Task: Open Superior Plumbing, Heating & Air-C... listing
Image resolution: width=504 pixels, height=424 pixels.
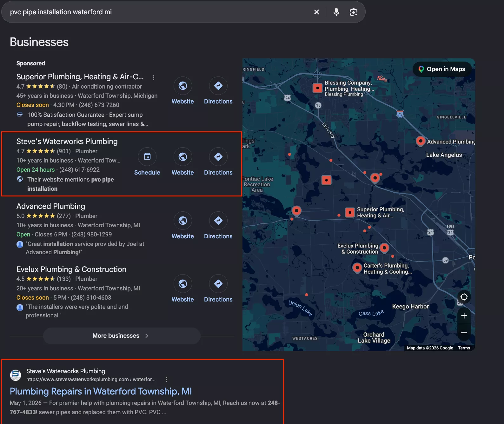Action: 80,77
